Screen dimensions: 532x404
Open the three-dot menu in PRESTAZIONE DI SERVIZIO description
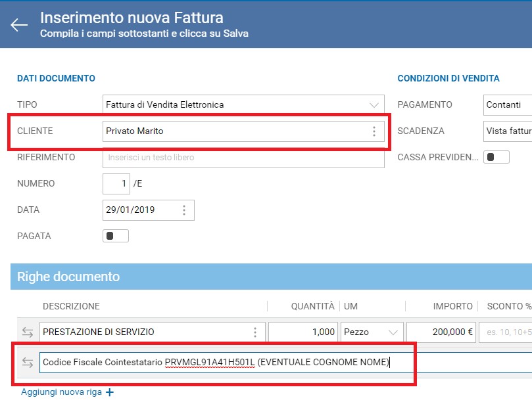255,332
